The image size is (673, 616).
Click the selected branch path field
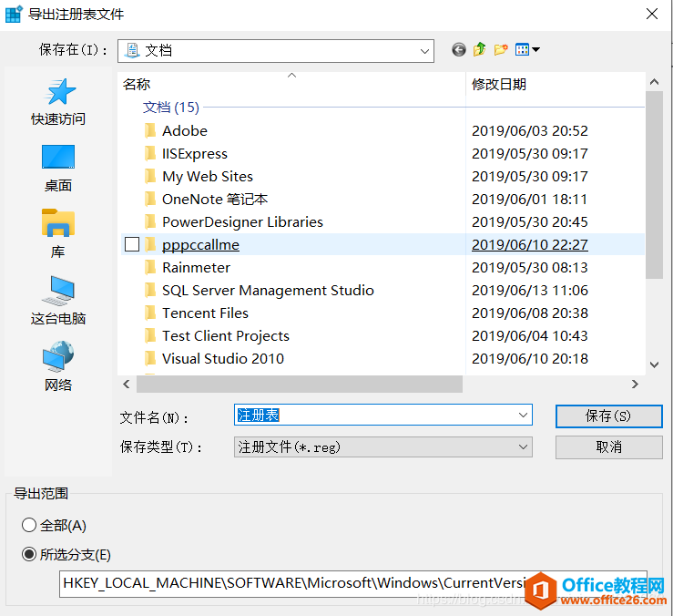click(352, 584)
